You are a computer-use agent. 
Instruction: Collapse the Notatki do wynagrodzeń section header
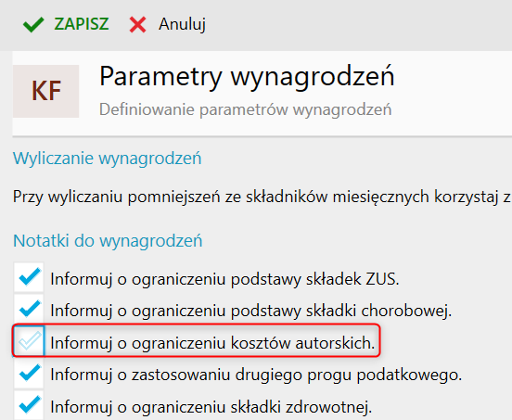[108, 241]
